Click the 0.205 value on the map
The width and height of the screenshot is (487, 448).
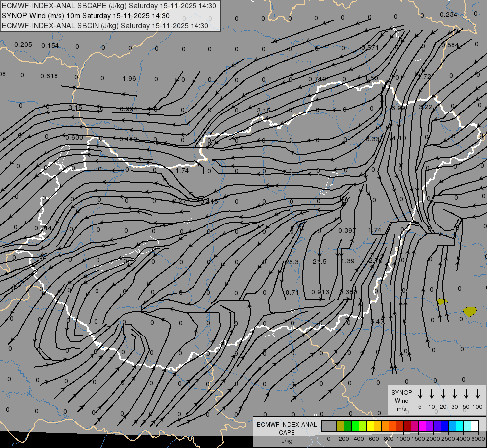(23, 45)
